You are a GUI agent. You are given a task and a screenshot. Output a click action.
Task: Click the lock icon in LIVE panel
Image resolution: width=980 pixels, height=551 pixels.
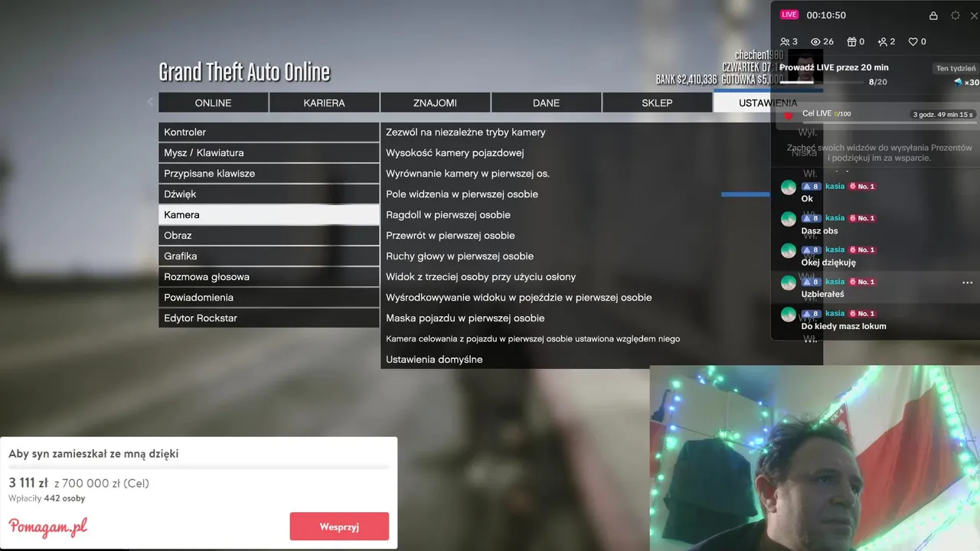(933, 15)
